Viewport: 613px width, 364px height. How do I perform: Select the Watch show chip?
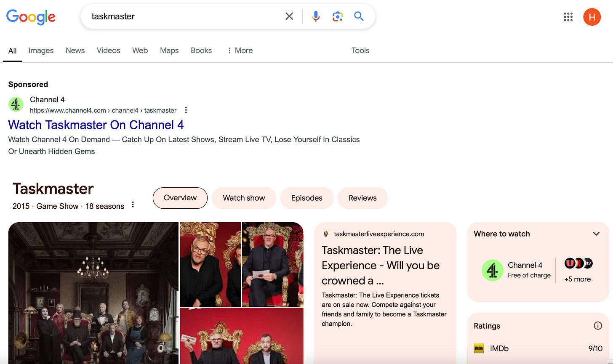point(244,198)
